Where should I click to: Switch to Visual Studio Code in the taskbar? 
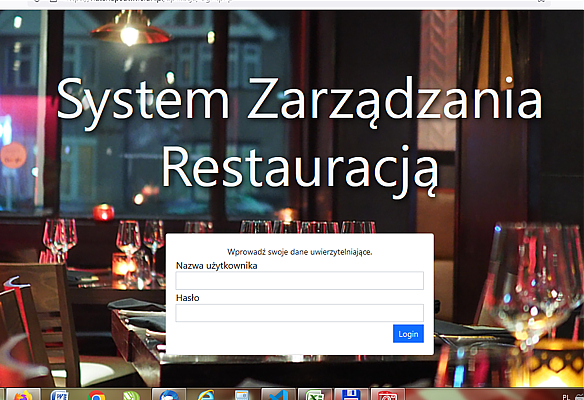pyautogui.click(x=279, y=395)
